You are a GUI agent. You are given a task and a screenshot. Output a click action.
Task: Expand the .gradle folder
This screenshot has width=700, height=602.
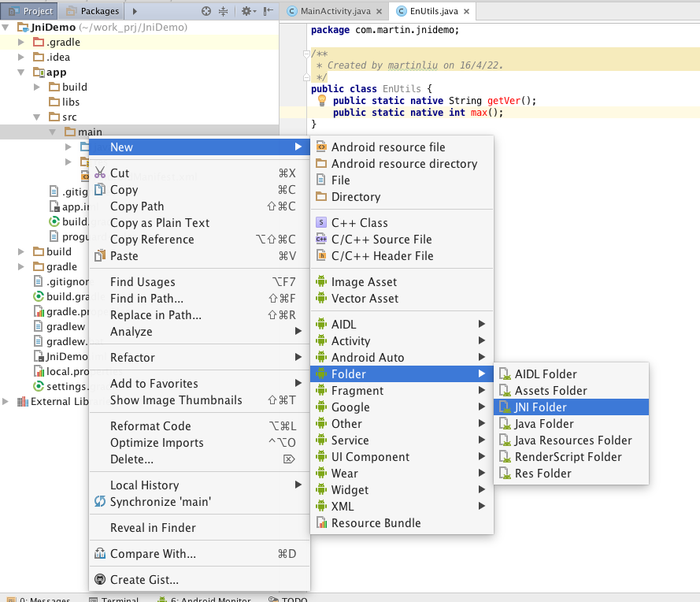click(x=22, y=43)
